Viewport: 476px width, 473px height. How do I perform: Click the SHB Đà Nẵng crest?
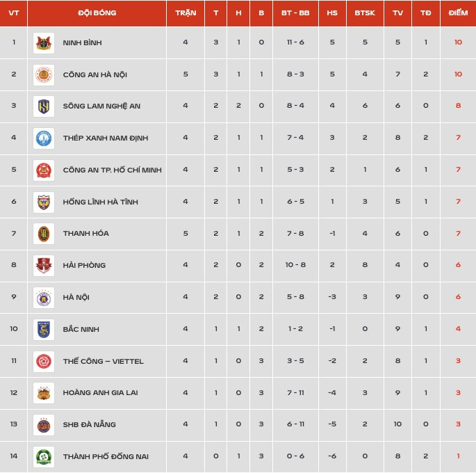44,425
